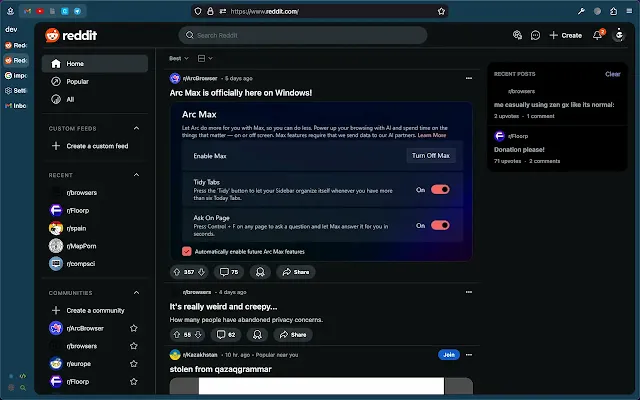Bookmark page with star icon
Viewport: 640px width, 400px height.
(x=441, y=11)
